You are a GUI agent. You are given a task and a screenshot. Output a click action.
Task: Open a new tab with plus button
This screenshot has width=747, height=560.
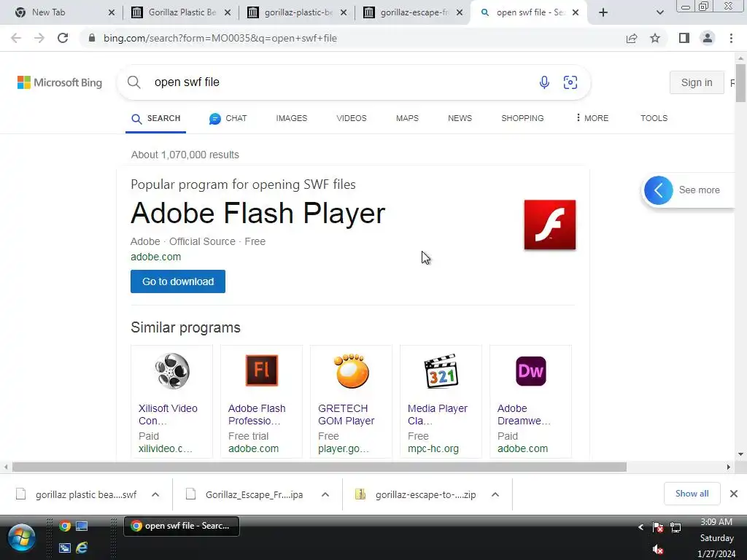click(x=603, y=12)
